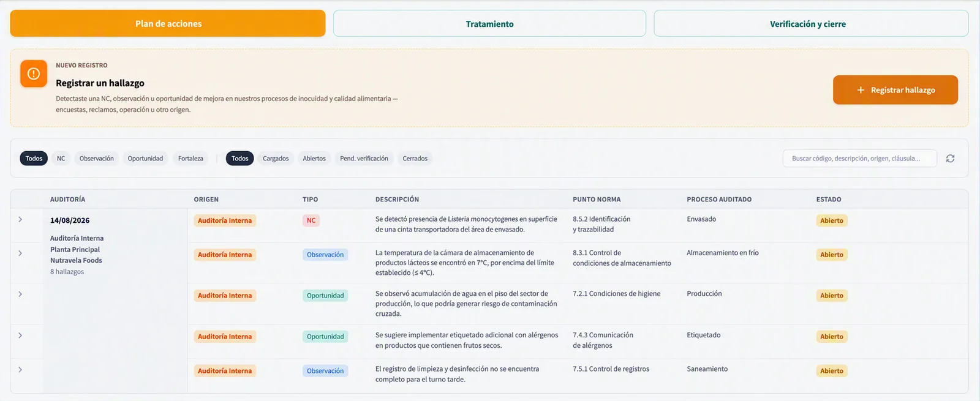Click the refresh icon next to search box
Viewport: 980px width, 401px height.
click(950, 159)
